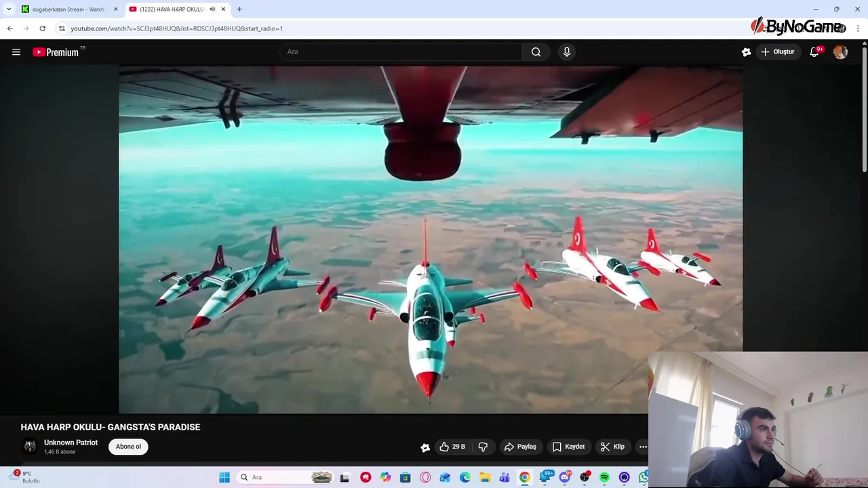
Task: Click the video title HAVA HARP OKULU- GANGSTA'S PARADISE
Action: [x=110, y=427]
